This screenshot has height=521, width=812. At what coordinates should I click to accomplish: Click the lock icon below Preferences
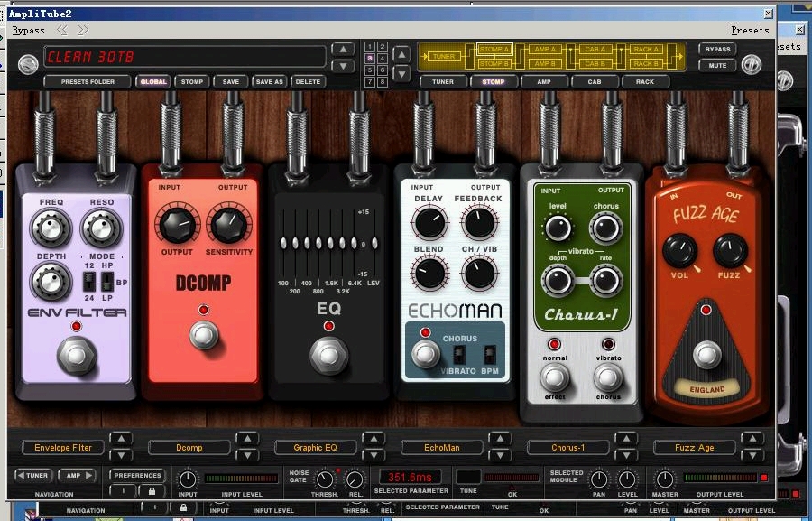(x=152, y=490)
